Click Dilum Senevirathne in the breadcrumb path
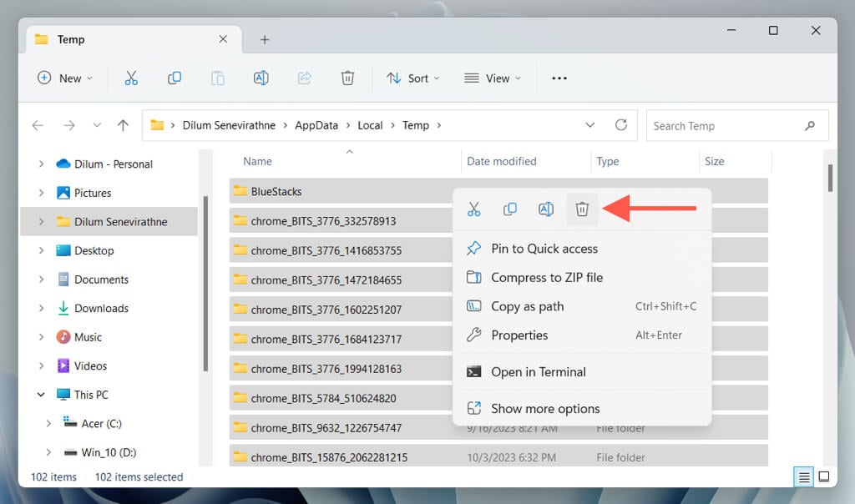Image resolution: width=855 pixels, height=504 pixels. pyautogui.click(x=229, y=125)
